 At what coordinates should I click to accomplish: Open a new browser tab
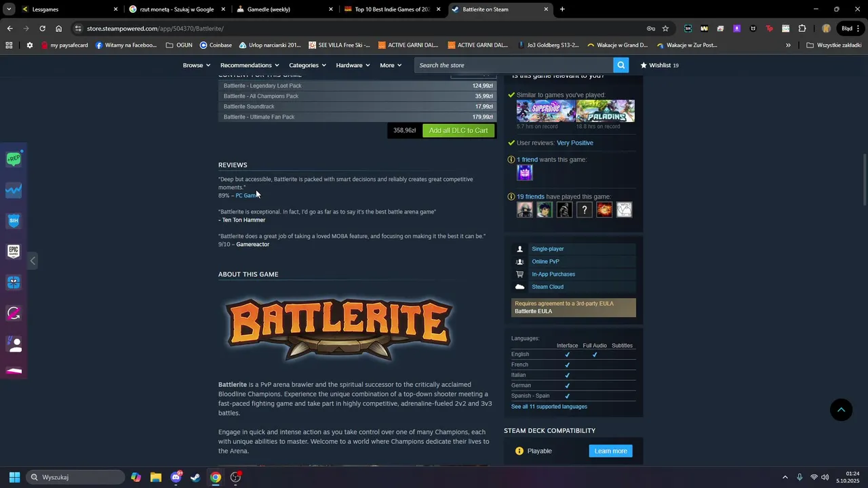562,9
